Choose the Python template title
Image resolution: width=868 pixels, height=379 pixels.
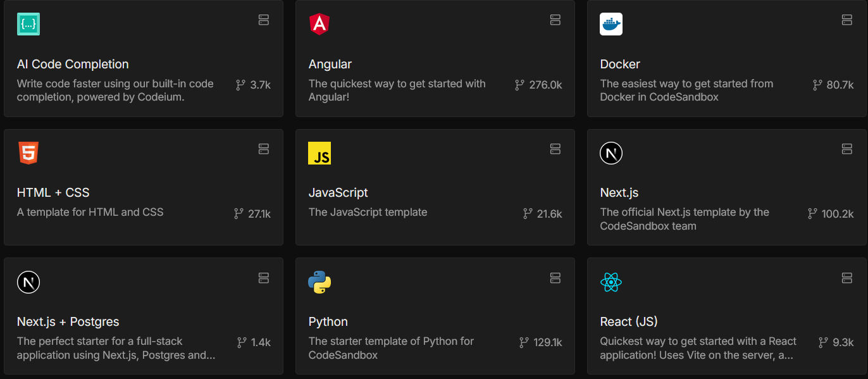pos(328,321)
